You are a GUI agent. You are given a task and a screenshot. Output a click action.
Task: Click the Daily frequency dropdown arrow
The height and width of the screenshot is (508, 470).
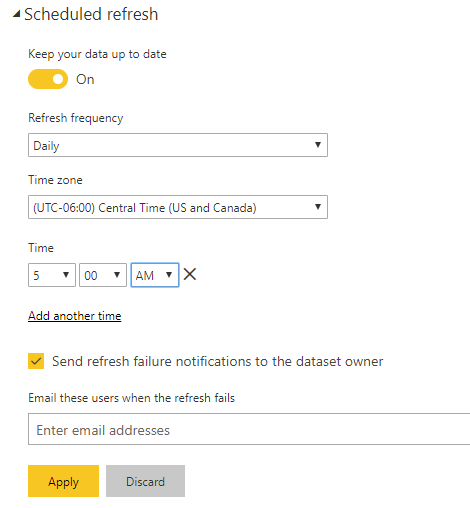pos(318,145)
